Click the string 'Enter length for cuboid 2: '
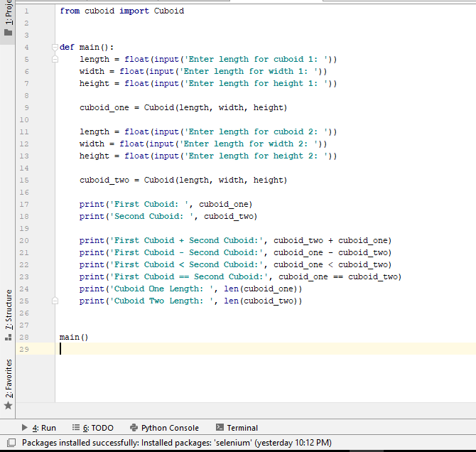476x452 pixels. click(256, 131)
